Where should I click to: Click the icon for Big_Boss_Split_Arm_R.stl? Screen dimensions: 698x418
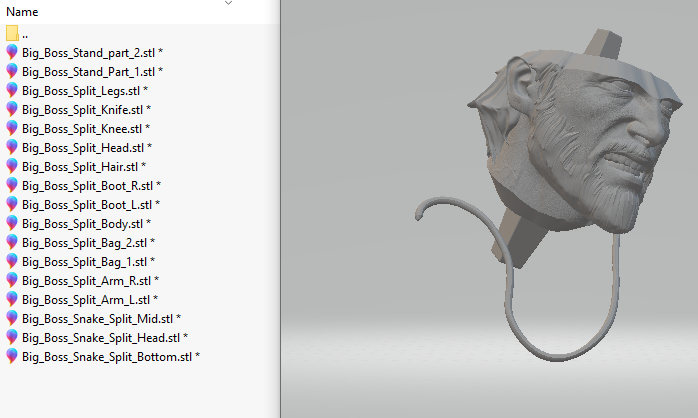point(12,281)
